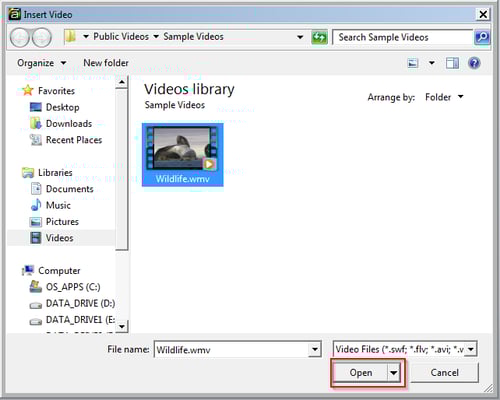Click the Documents library icon

(x=36, y=189)
